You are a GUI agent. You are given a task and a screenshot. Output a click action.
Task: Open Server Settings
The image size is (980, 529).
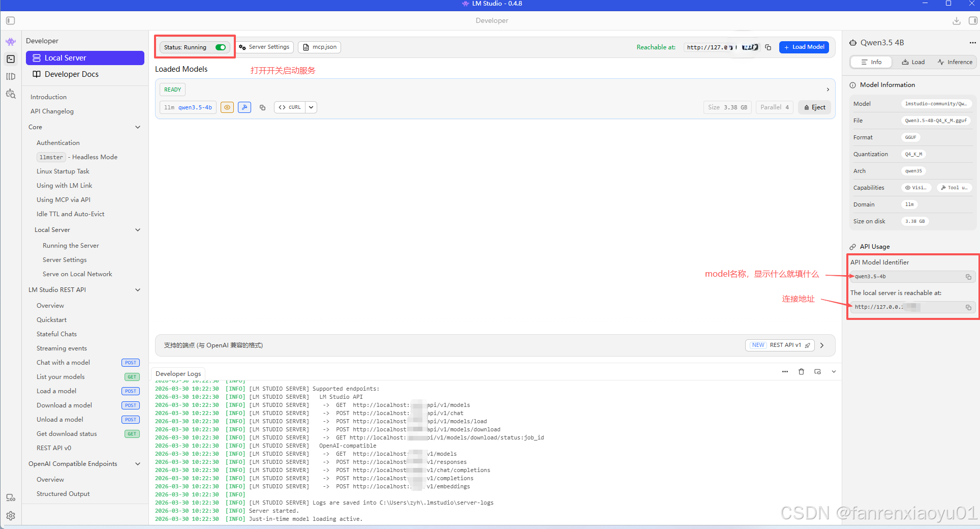pyautogui.click(x=264, y=47)
